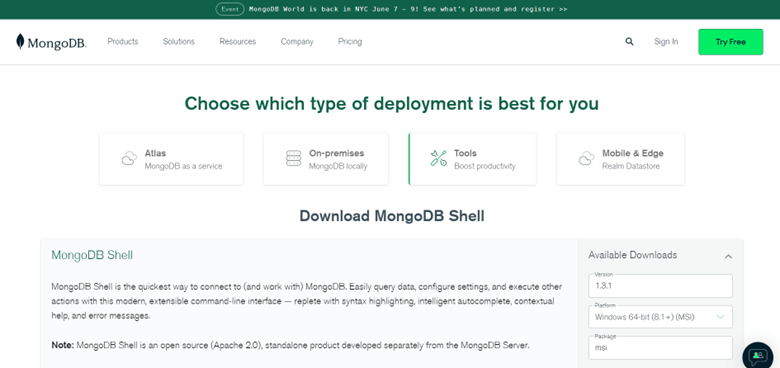Go to the Pricing page
780x368 pixels.
(350, 42)
